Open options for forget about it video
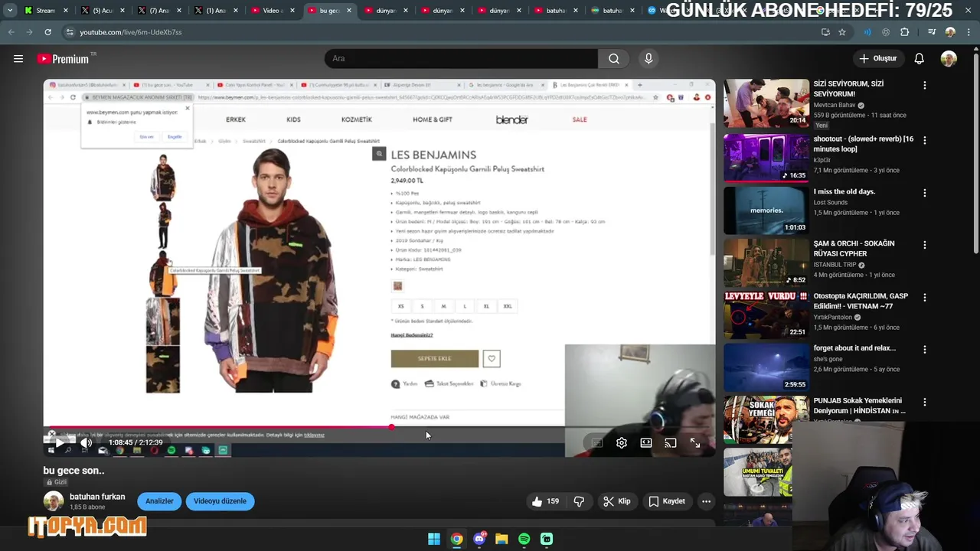Viewport: 980px width, 551px height. click(x=925, y=350)
